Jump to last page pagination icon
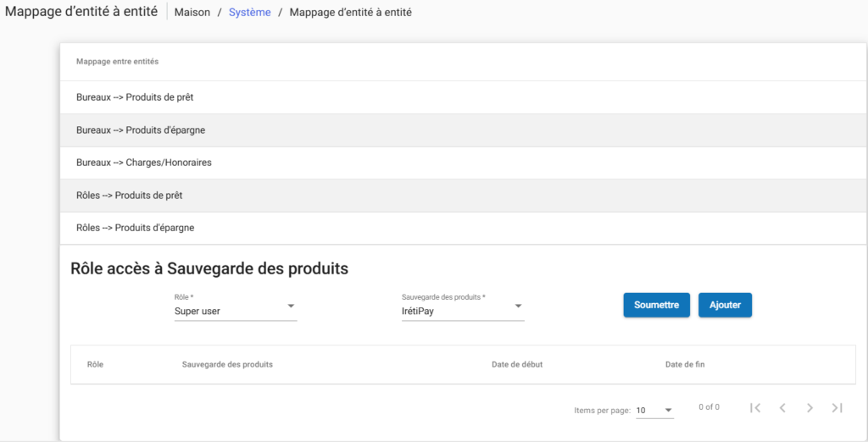The height and width of the screenshot is (442, 868). pos(837,408)
